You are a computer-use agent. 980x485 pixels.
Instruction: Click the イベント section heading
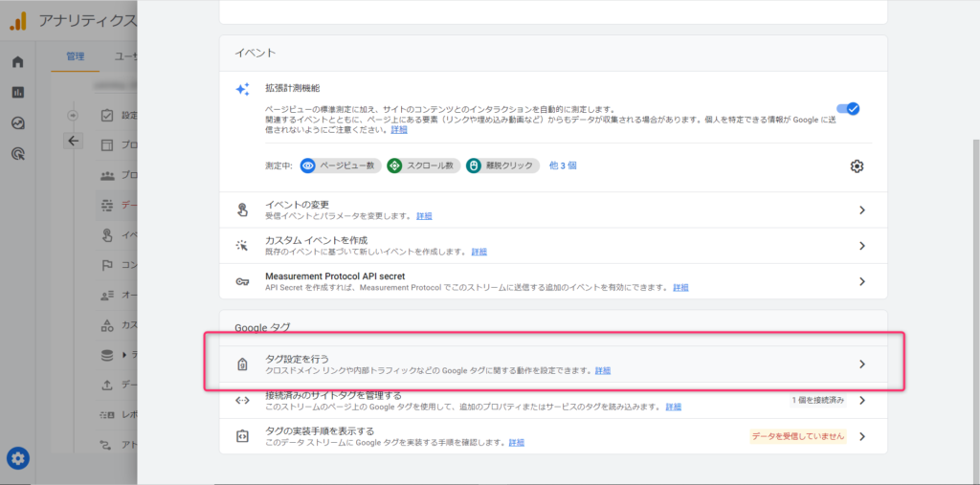pos(255,54)
